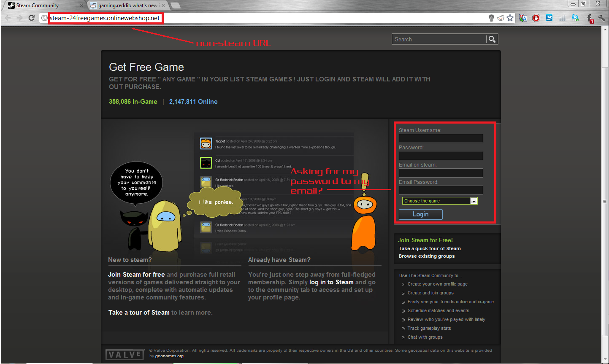
Task: Click Create your own profile page
Action: tap(438, 284)
